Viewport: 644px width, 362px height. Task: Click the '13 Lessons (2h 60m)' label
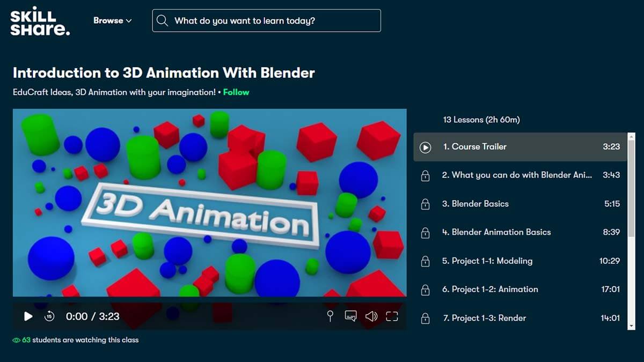pyautogui.click(x=481, y=120)
